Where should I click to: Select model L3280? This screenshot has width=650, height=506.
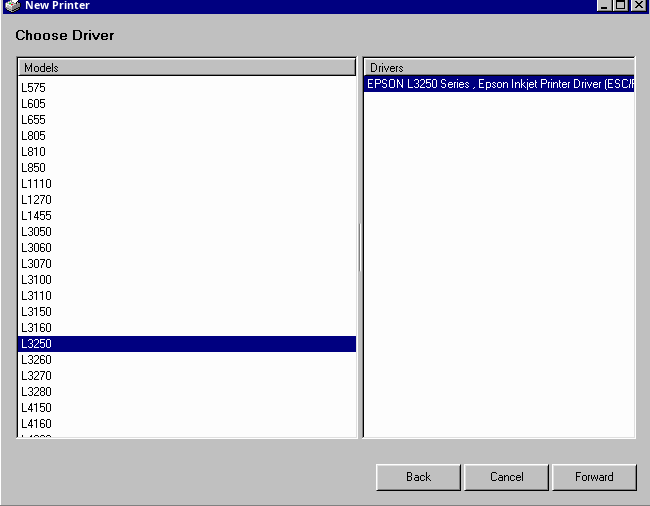pos(187,392)
